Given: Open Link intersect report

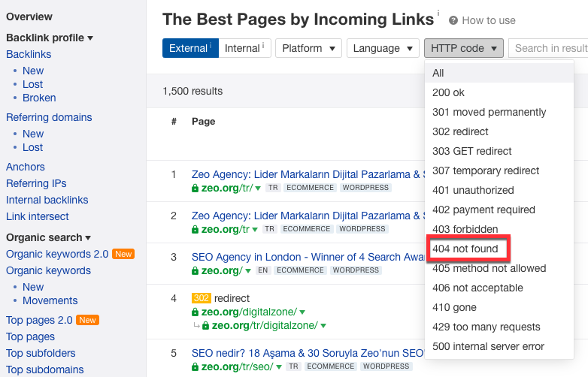Looking at the screenshot, I should pyautogui.click(x=37, y=216).
